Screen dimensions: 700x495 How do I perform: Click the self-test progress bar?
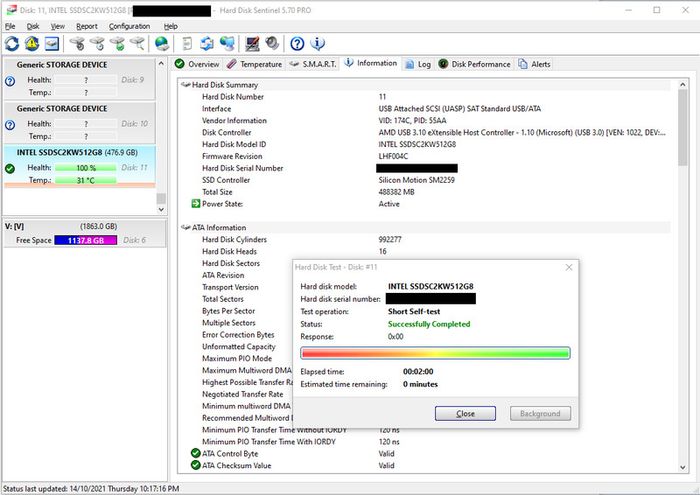[x=435, y=353]
